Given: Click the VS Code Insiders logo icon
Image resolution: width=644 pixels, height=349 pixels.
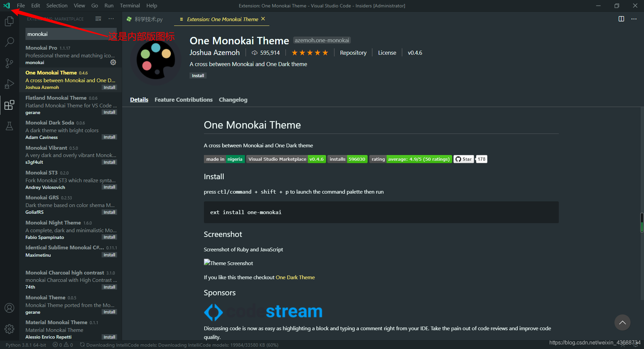Looking at the screenshot, I should 6,5.
